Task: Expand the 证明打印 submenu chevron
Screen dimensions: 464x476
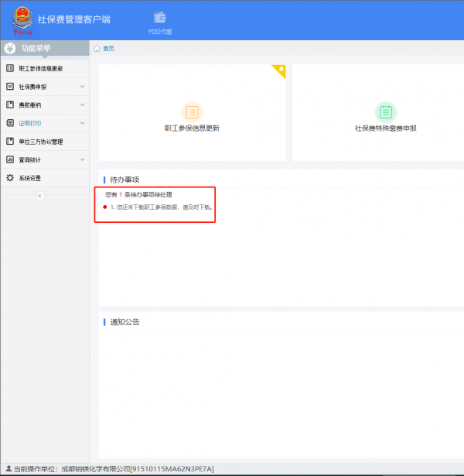Action: [82, 123]
